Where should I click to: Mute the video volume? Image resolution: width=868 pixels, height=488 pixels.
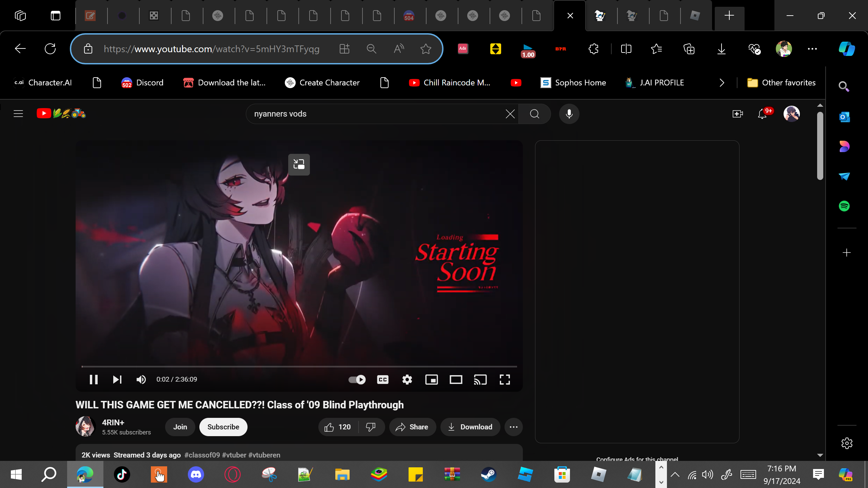(141, 380)
